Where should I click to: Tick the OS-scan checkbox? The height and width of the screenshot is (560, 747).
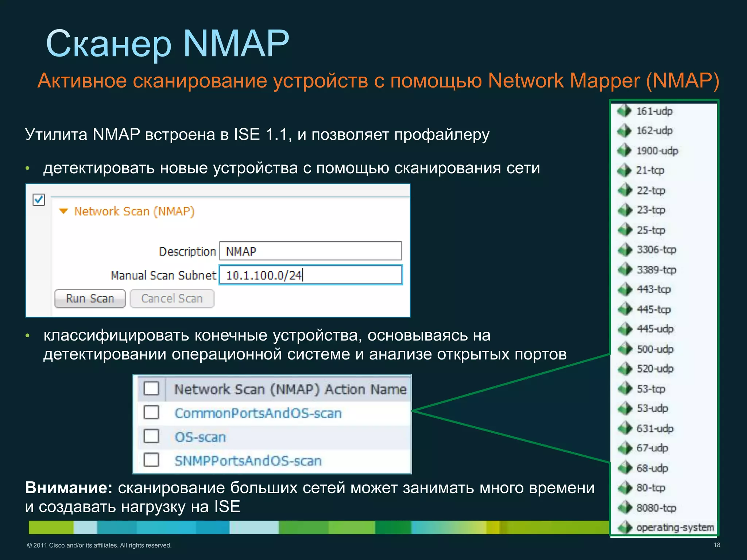pos(151,436)
